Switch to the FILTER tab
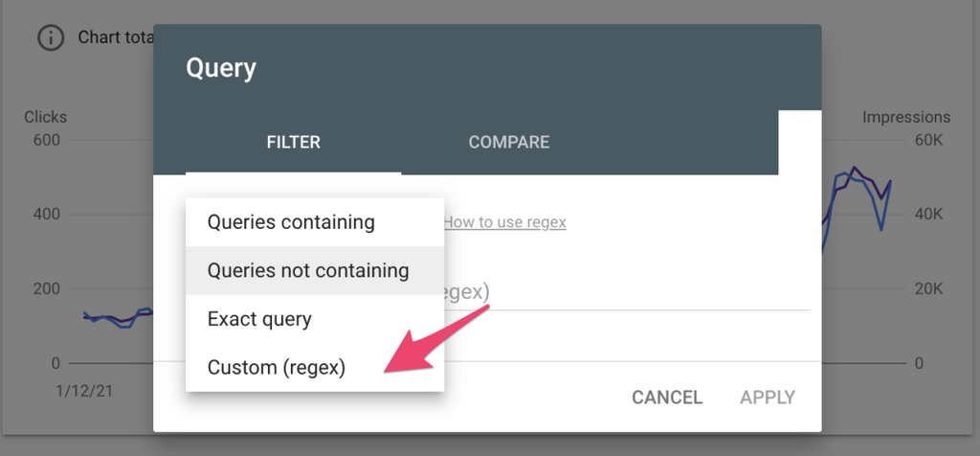Image resolution: width=980 pixels, height=456 pixels. point(293,143)
